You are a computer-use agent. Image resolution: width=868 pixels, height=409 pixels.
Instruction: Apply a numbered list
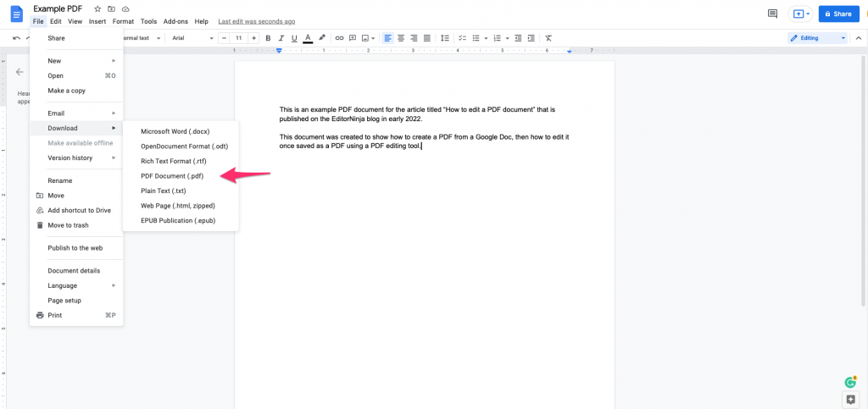coord(497,38)
